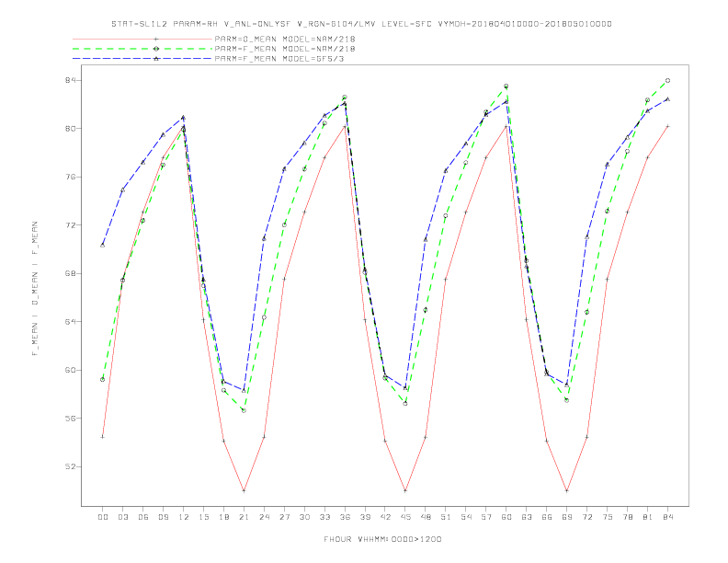
Task: Click blue triangle data point at hour 24
Action: pyautogui.click(x=264, y=239)
